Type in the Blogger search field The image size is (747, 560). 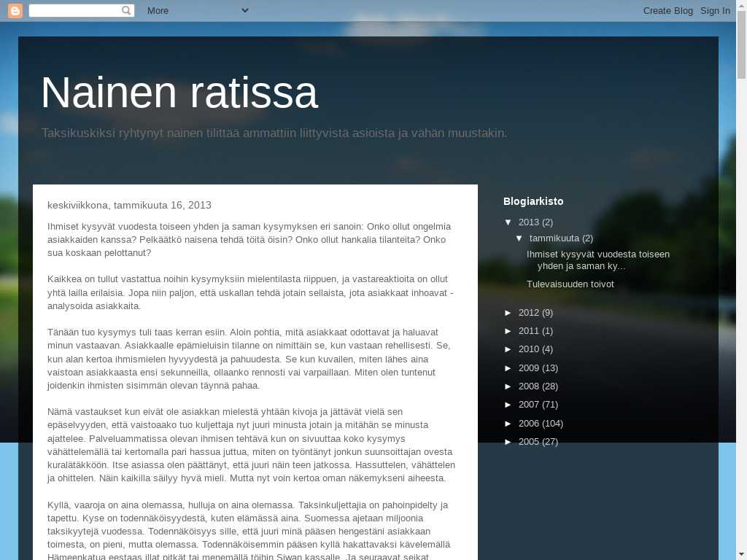coord(74,10)
